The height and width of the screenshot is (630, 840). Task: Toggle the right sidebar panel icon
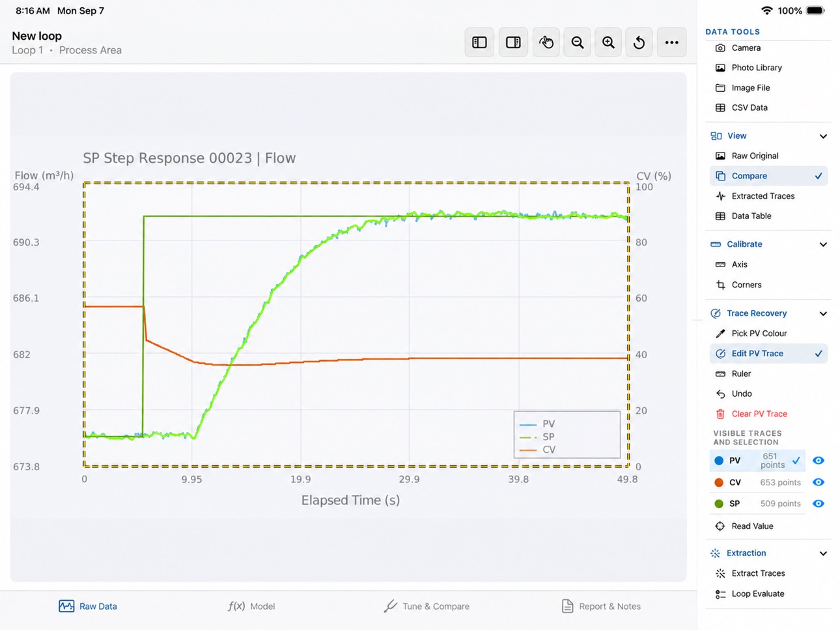(513, 42)
